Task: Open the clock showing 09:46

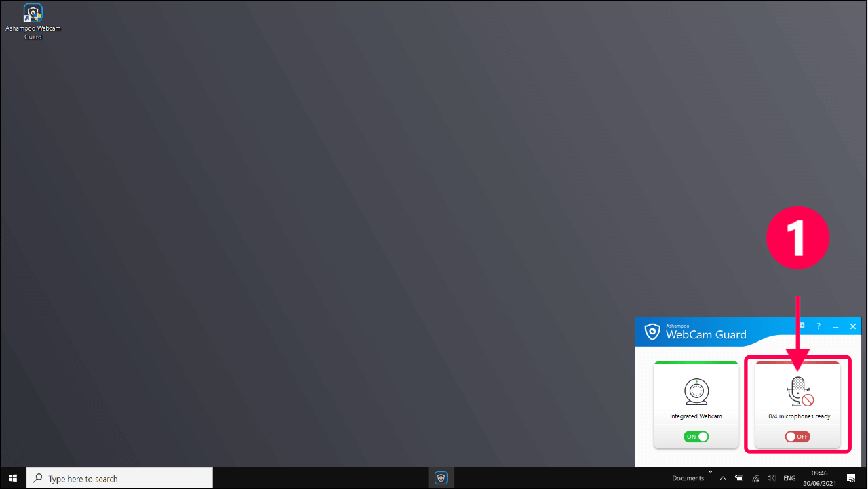Action: (819, 478)
